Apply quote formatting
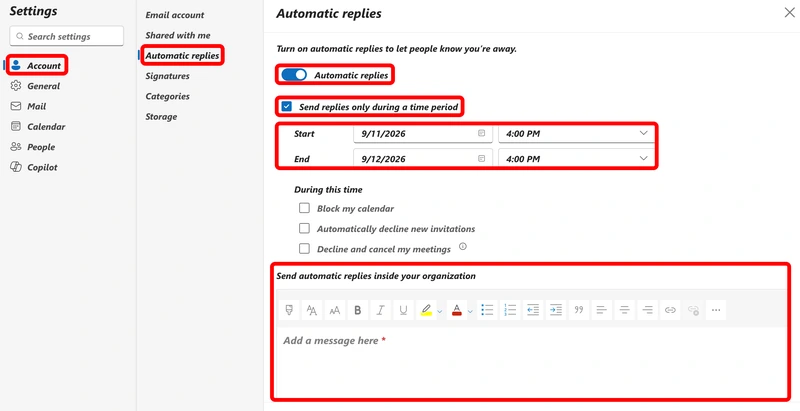This screenshot has height=411, width=800. (x=579, y=310)
